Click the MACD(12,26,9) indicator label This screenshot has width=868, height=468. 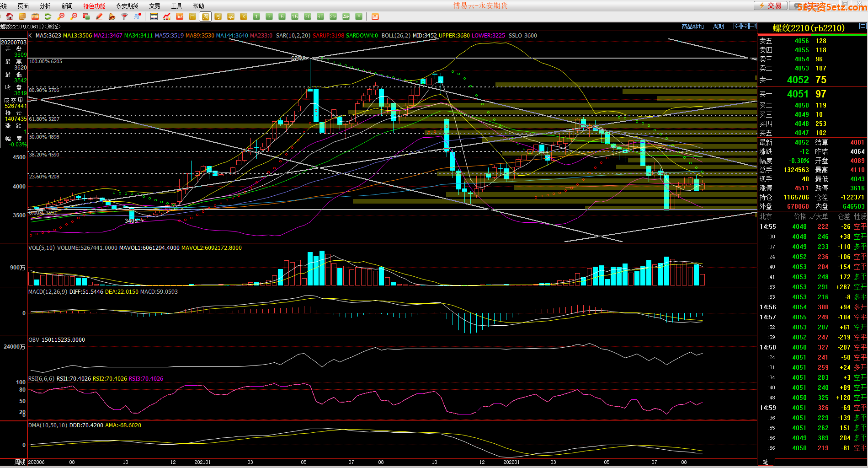point(48,291)
